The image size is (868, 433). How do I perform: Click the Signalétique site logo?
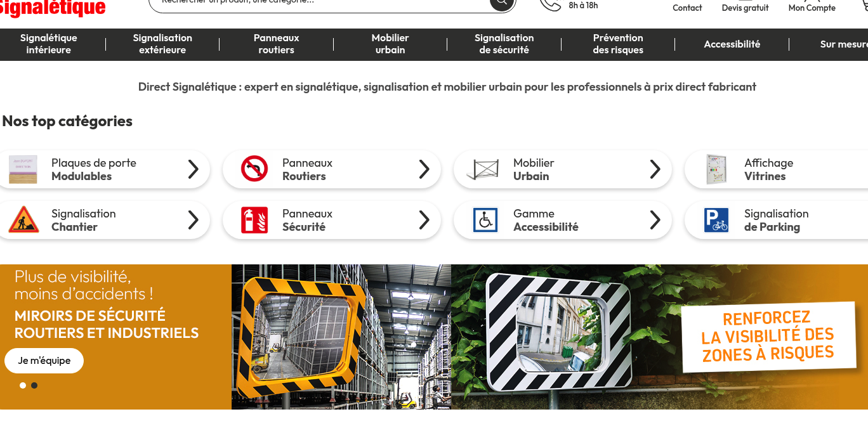tap(52, 7)
